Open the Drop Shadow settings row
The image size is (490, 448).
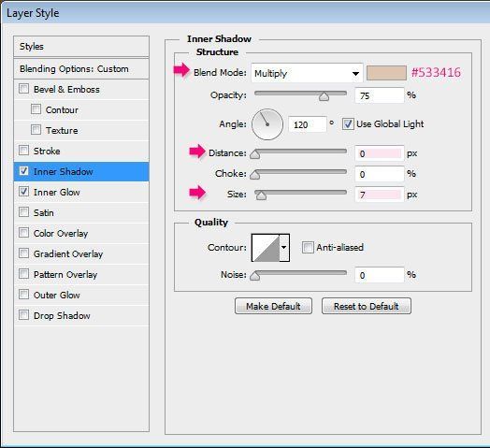click(81, 315)
